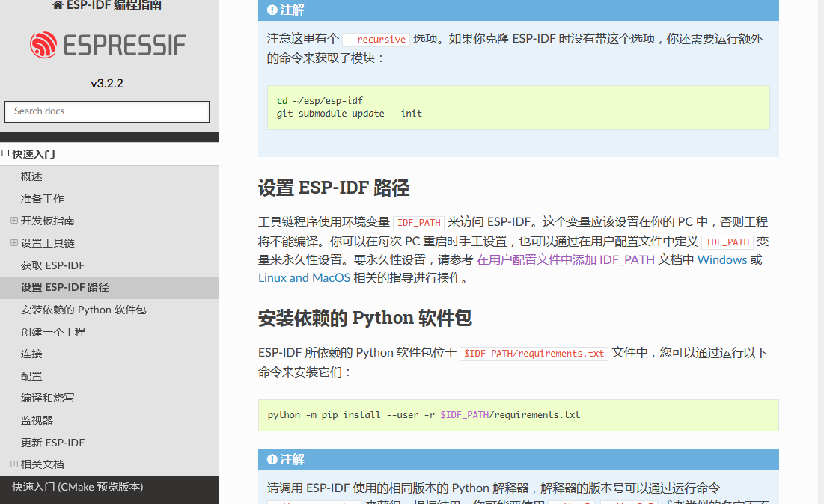Follow the Windows link
The height and width of the screenshot is (504, 824).
point(722,260)
